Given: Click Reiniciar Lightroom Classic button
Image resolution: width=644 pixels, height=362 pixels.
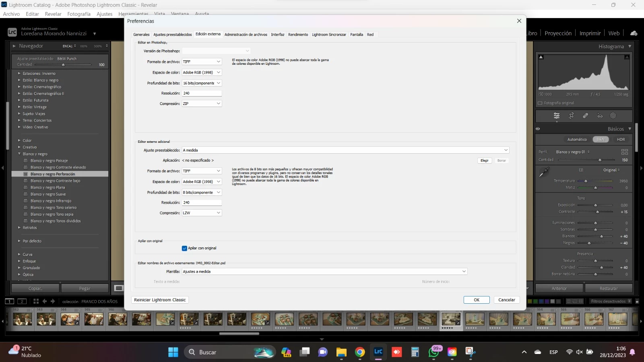Looking at the screenshot, I should tap(160, 300).
